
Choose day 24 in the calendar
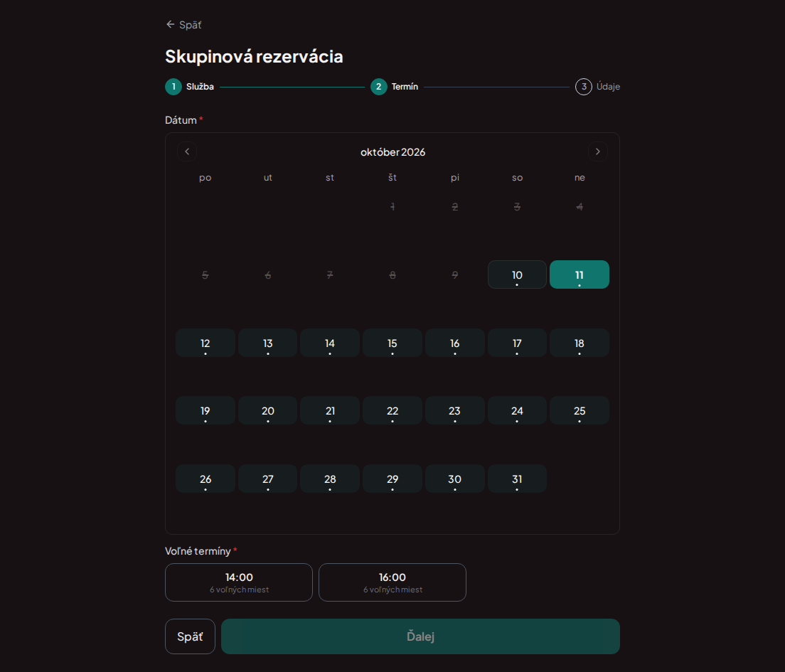pyautogui.click(x=517, y=410)
